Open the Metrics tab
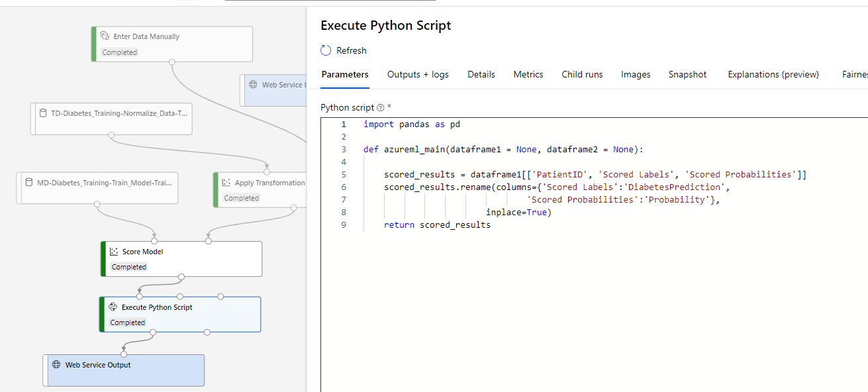This screenshot has width=868, height=392. [528, 75]
